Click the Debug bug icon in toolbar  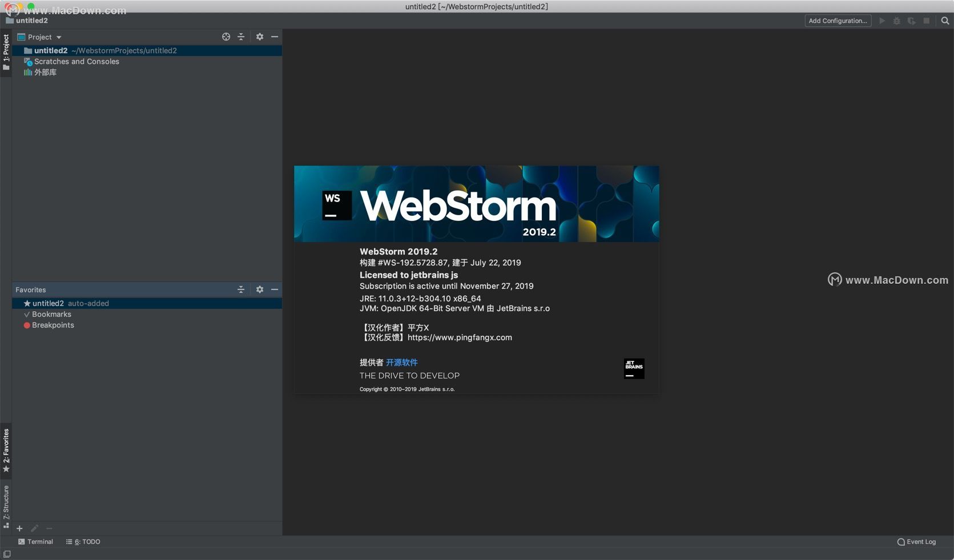(x=897, y=21)
